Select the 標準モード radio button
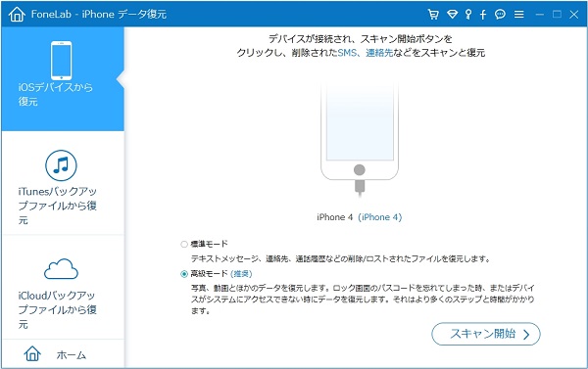 tap(184, 245)
